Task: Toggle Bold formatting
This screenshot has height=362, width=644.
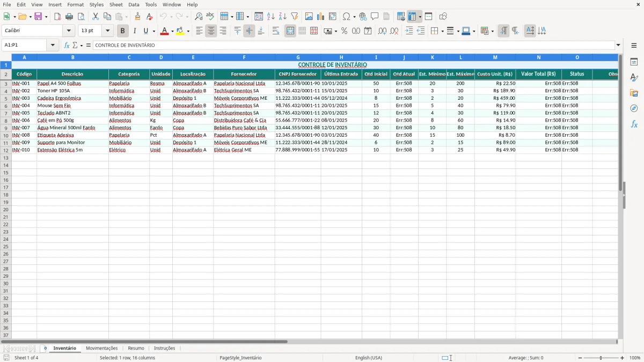Action: point(123,31)
